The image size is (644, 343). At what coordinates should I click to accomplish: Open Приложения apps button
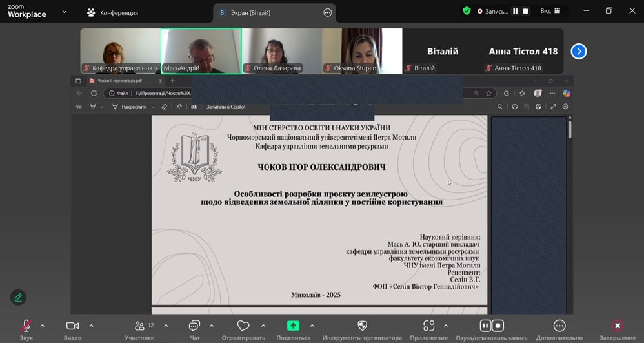point(428,330)
